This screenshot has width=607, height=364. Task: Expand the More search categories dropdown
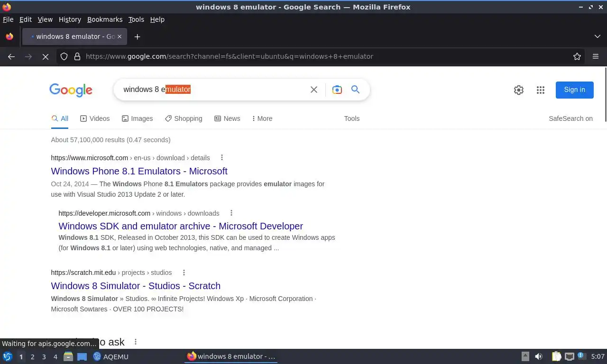pos(262,118)
